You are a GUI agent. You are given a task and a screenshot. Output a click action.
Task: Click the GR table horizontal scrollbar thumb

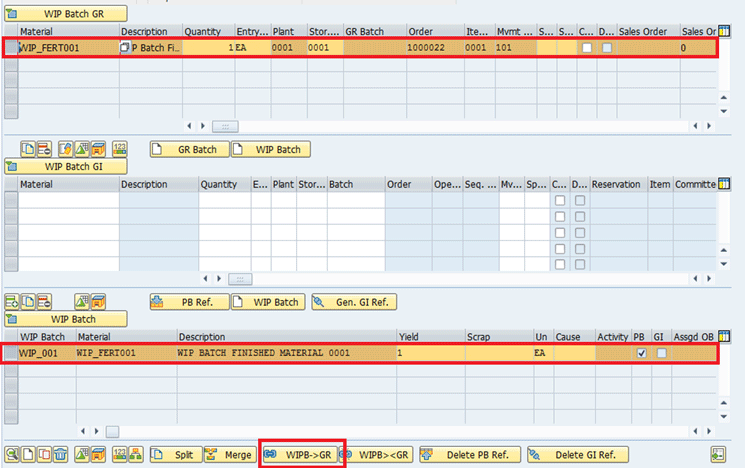[229, 126]
